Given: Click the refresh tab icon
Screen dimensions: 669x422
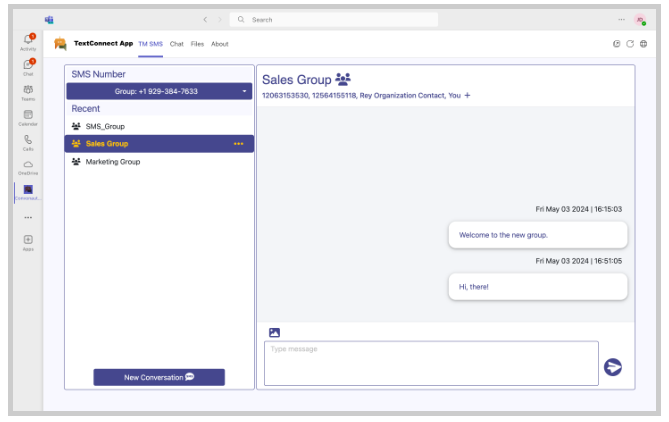Looking at the screenshot, I should 630,44.
